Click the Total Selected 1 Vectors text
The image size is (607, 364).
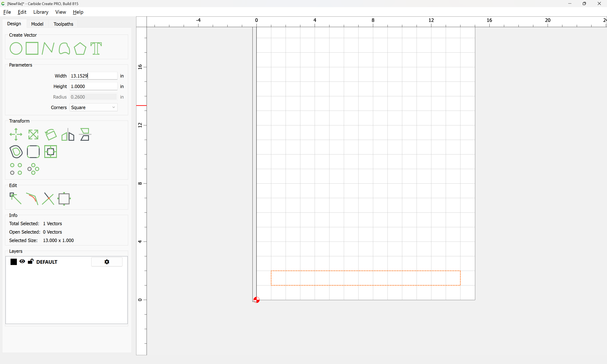point(36,223)
